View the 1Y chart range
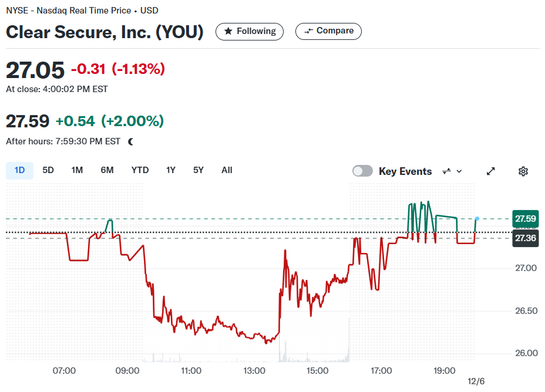 (171, 171)
